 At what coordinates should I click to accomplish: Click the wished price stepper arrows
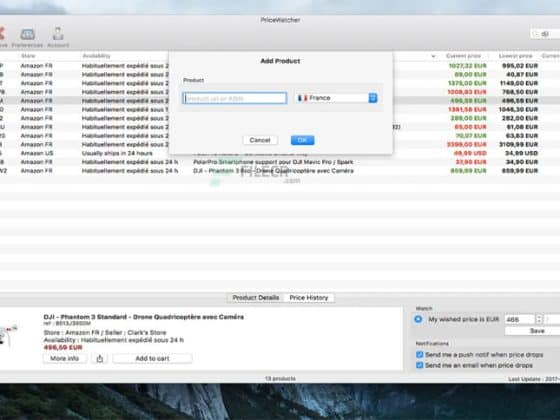pos(539,319)
